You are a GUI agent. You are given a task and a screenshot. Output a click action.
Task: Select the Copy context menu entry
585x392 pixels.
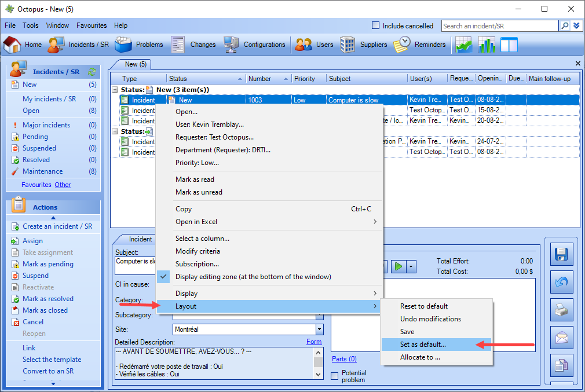click(x=269, y=209)
